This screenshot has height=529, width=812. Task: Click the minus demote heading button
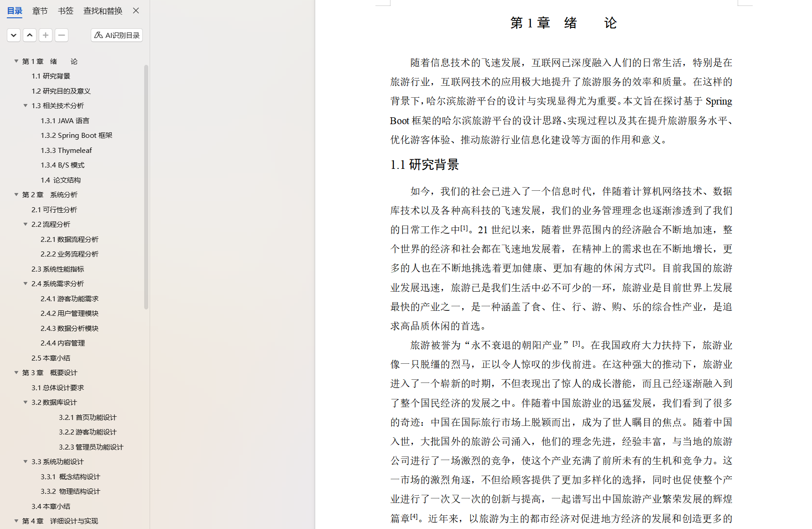[62, 35]
